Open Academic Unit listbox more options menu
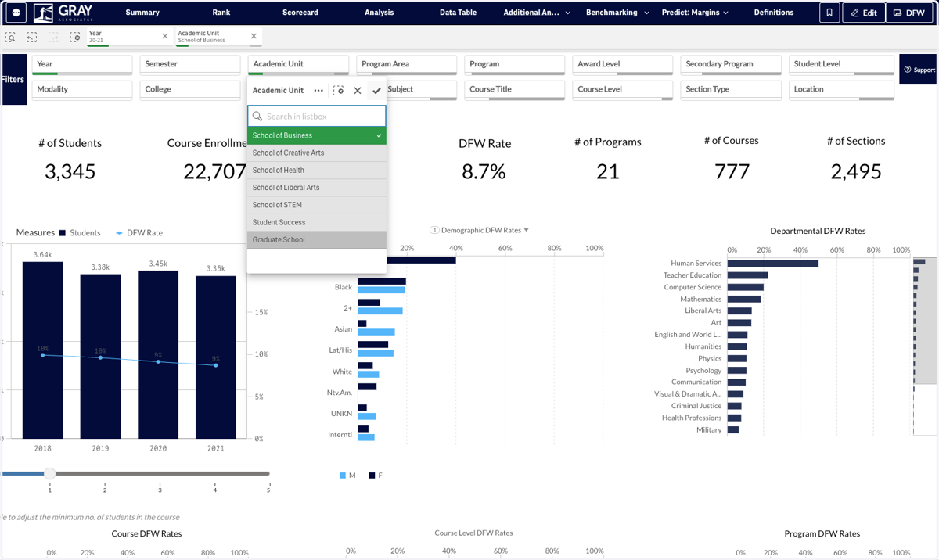The height and width of the screenshot is (560, 939). coord(318,91)
